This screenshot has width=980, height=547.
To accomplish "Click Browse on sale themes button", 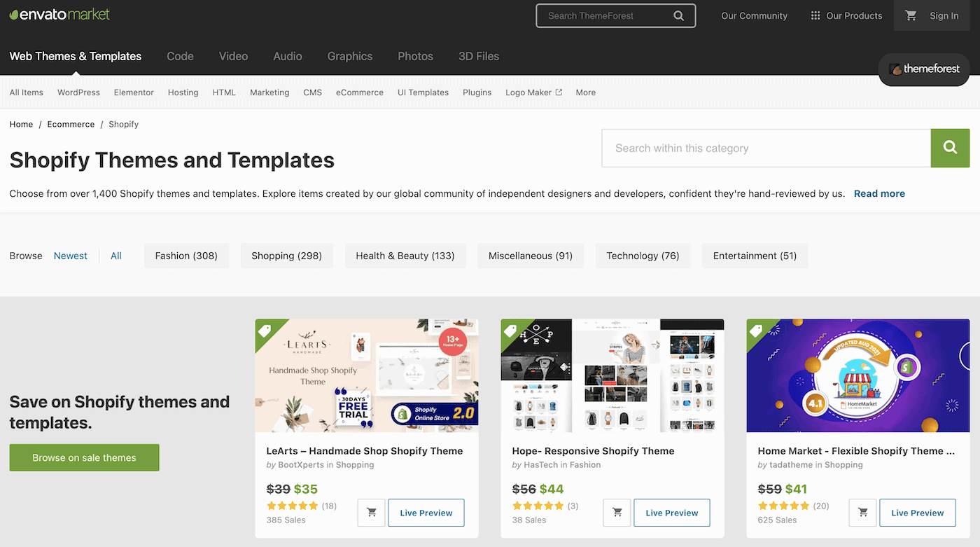I will click(84, 457).
